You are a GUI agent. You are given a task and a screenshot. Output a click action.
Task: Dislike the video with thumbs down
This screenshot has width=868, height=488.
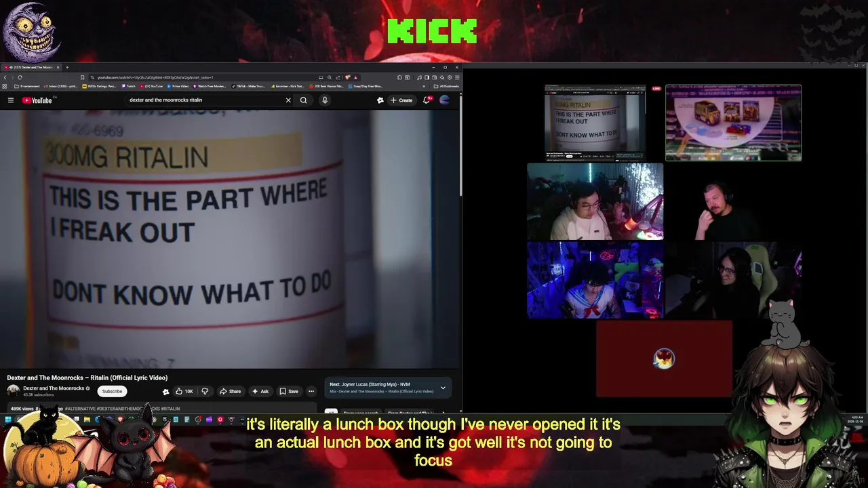pos(205,391)
